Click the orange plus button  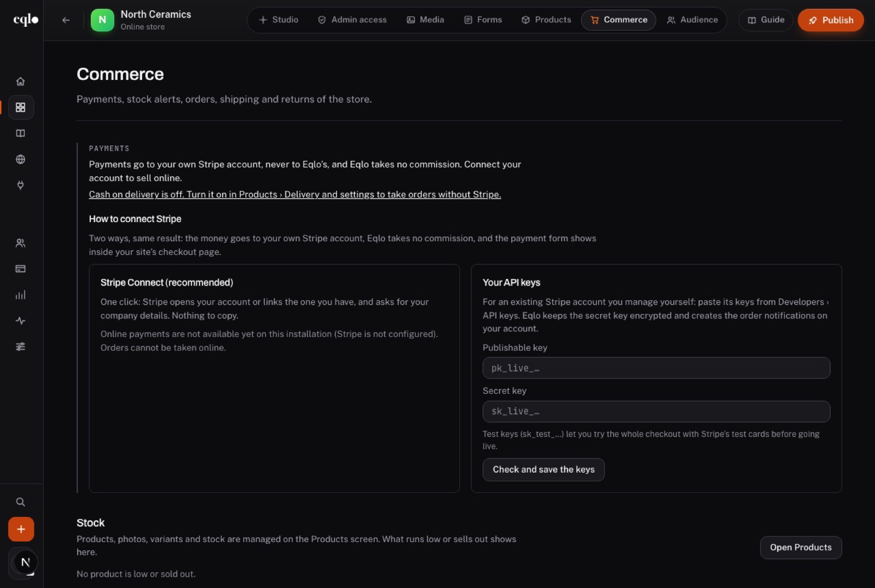(x=21, y=529)
